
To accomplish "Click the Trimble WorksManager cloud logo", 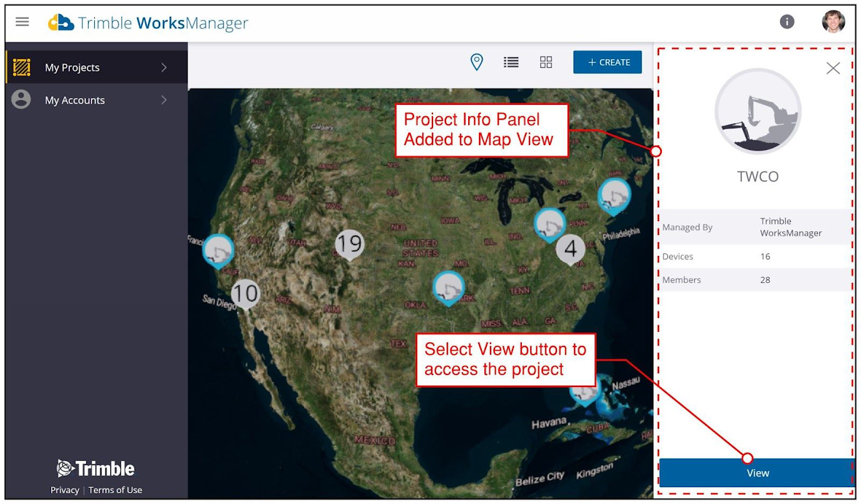I will 61,22.
